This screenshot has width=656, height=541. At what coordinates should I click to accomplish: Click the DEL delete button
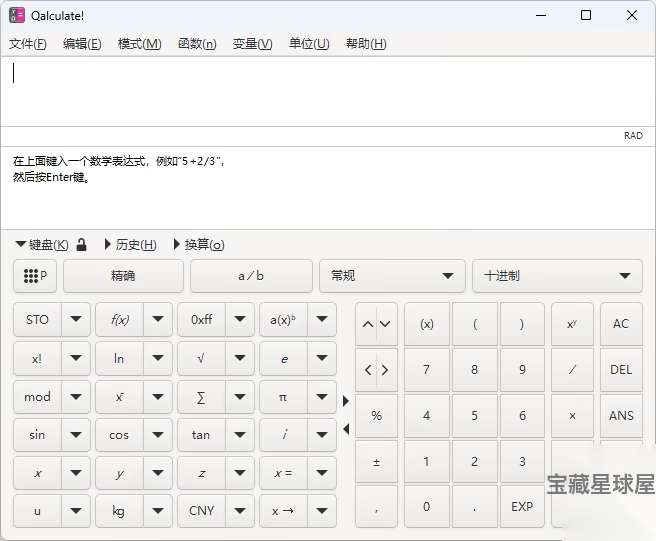click(x=621, y=370)
